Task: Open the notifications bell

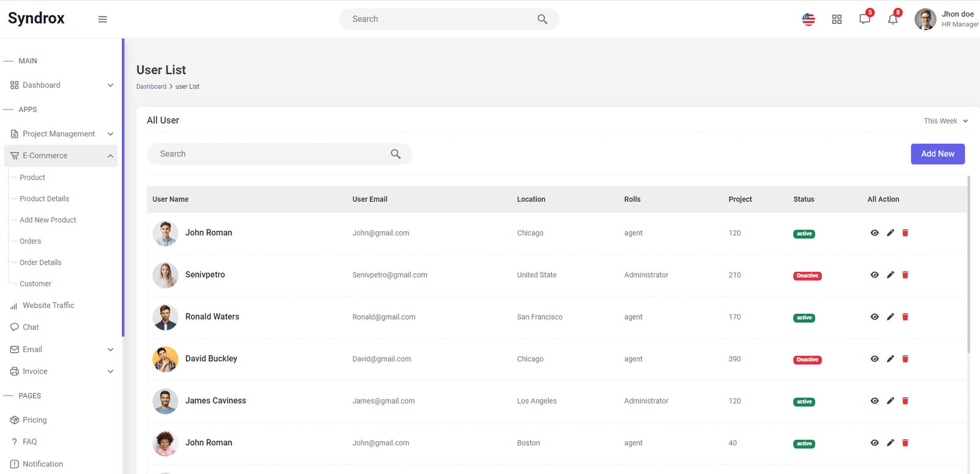Action: point(893,19)
